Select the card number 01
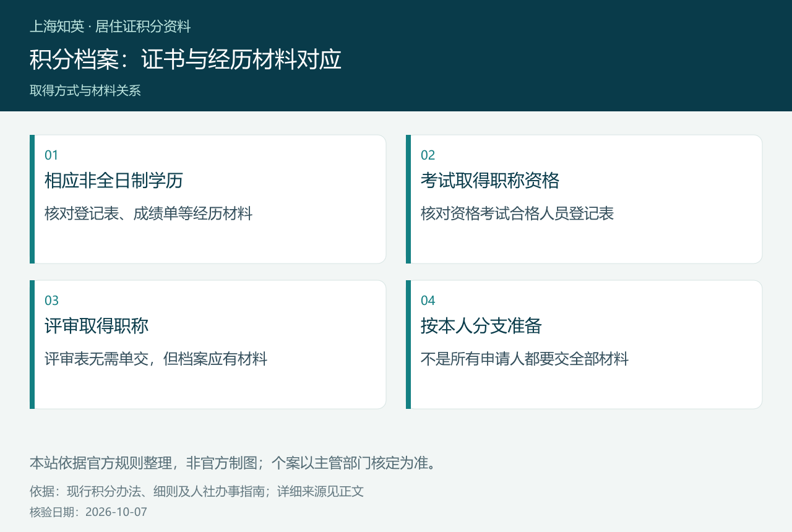Viewport: 792px width, 532px height. [51, 155]
